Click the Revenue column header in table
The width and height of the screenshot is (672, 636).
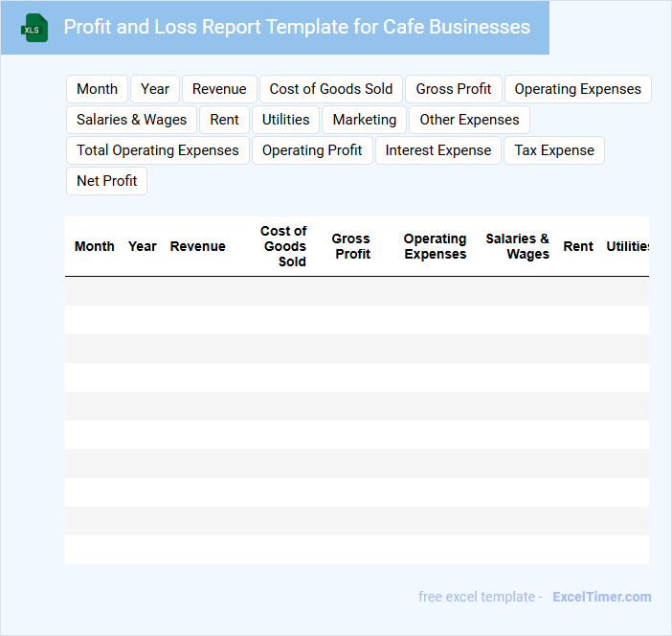[x=197, y=246]
